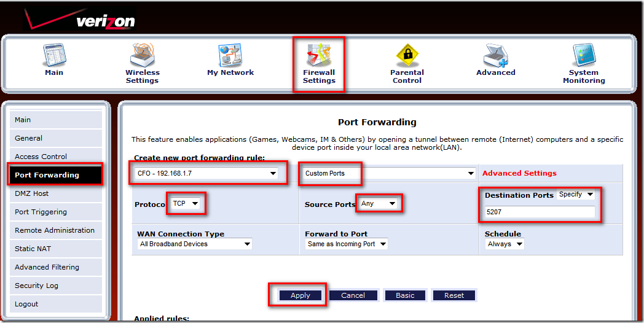
Task: Click the Advanced Settings link
Action: (x=519, y=173)
